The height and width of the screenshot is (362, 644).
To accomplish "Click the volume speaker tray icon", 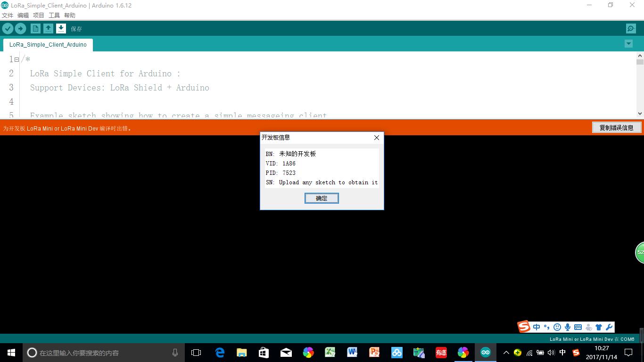I will pyautogui.click(x=551, y=353).
